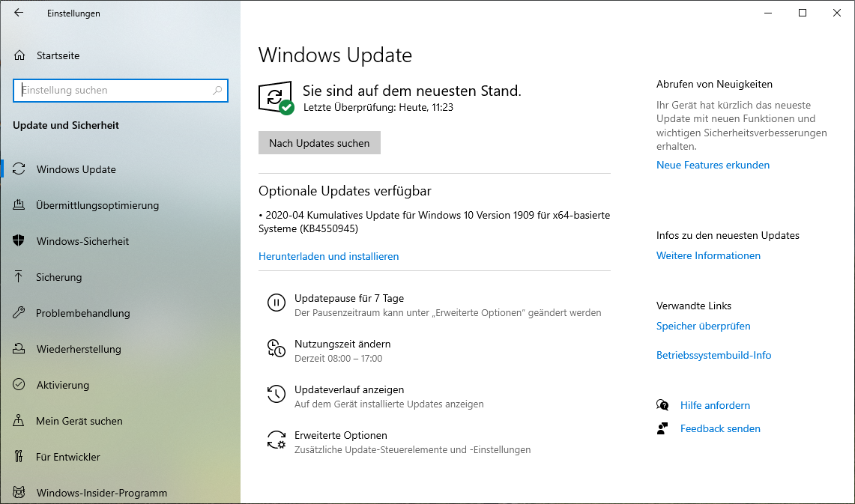
Task: Click the Problembehandlung wrench icon
Action: click(19, 313)
